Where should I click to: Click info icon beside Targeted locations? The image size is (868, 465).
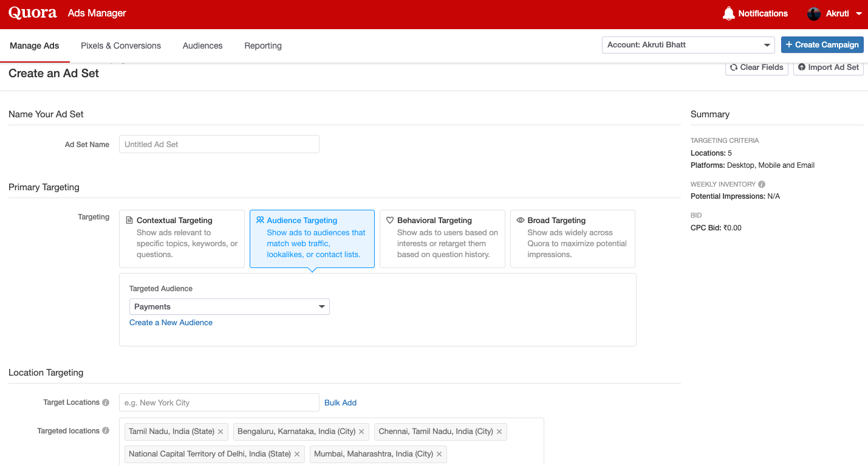(x=106, y=431)
